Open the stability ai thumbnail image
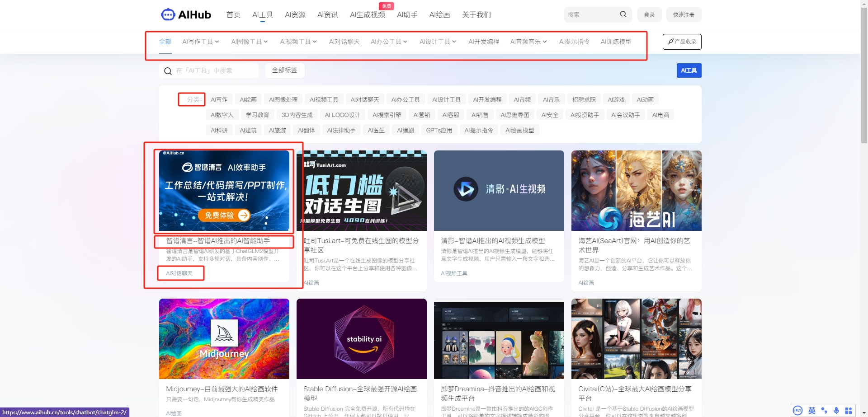Screen dimensions: 868x417 tap(362, 339)
